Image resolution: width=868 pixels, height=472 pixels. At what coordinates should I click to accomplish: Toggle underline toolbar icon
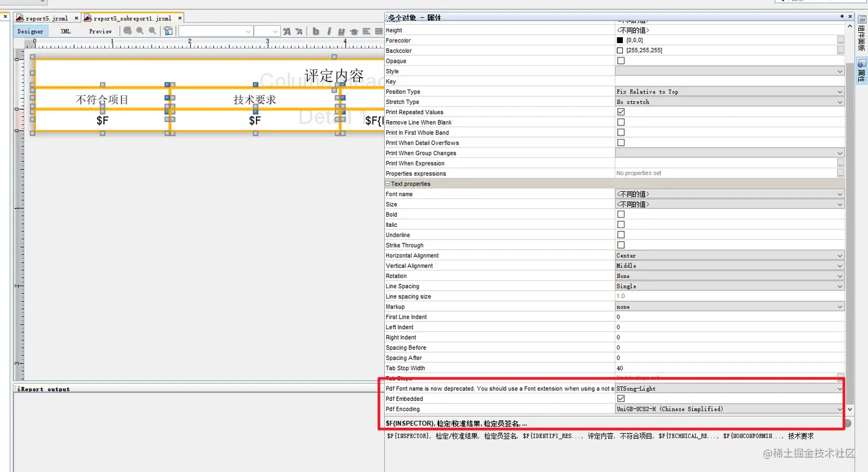pyautogui.click(x=341, y=32)
